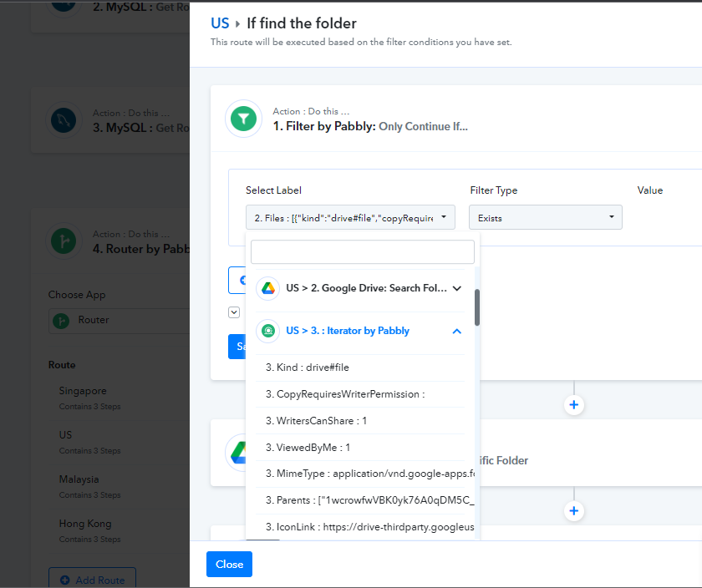Click the Close button

click(x=229, y=565)
